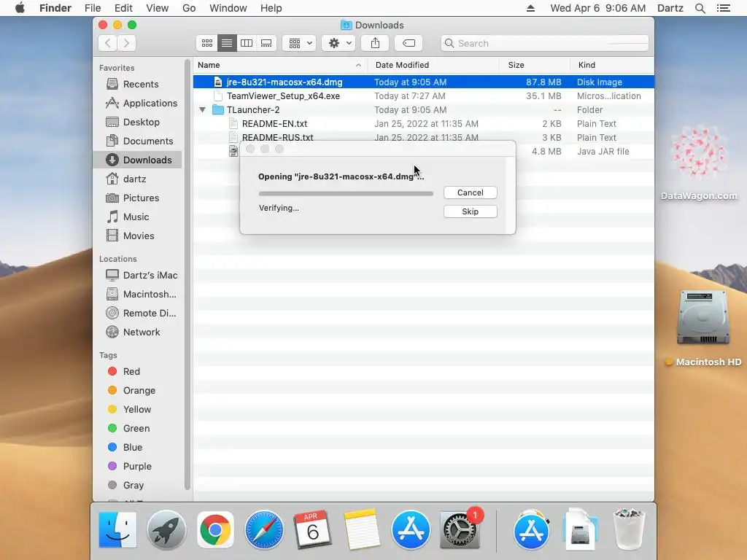Open the View menu
The width and height of the screenshot is (747, 560).
158,8
